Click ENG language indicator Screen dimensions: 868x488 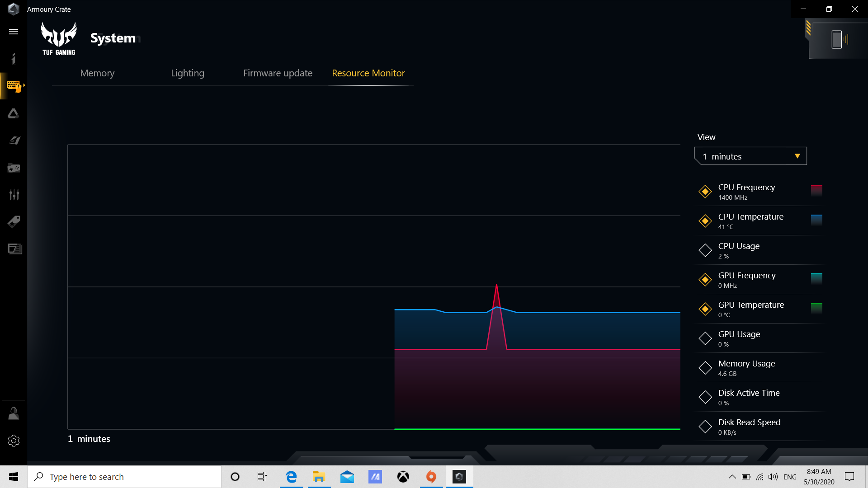[x=790, y=477]
